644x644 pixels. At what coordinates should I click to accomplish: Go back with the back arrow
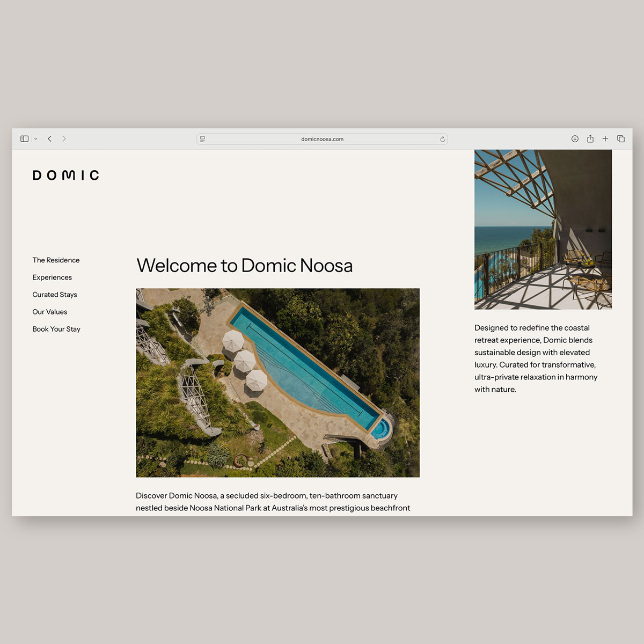coord(50,139)
